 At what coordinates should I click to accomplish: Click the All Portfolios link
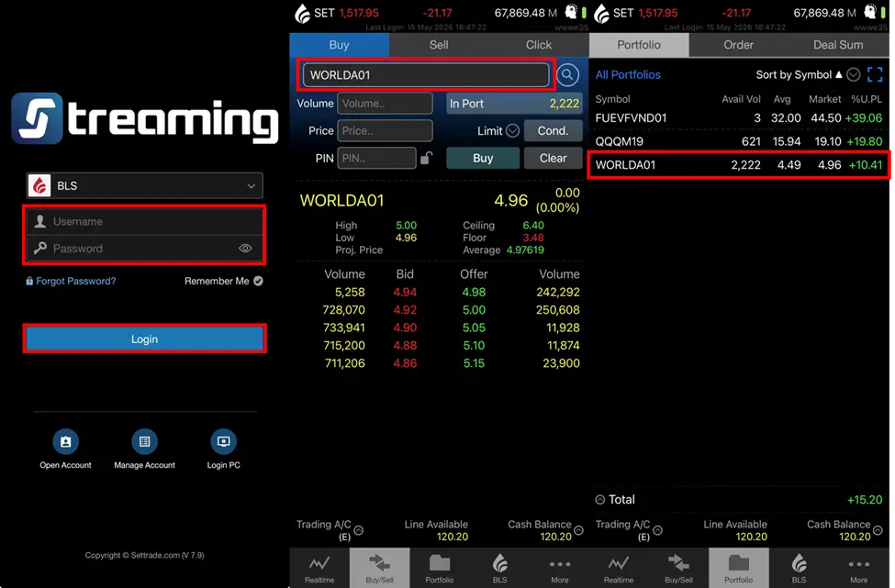628,74
